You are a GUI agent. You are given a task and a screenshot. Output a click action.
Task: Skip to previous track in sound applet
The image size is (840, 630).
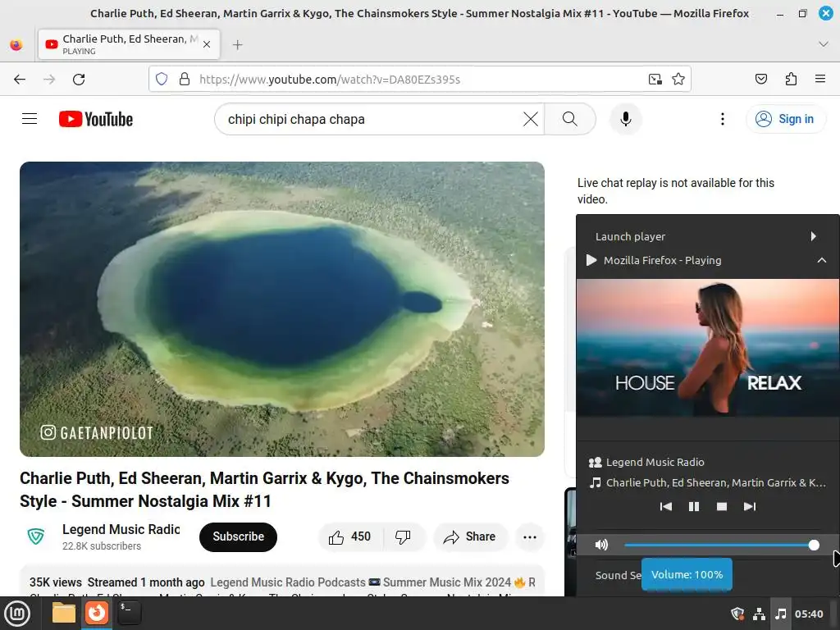(x=666, y=506)
